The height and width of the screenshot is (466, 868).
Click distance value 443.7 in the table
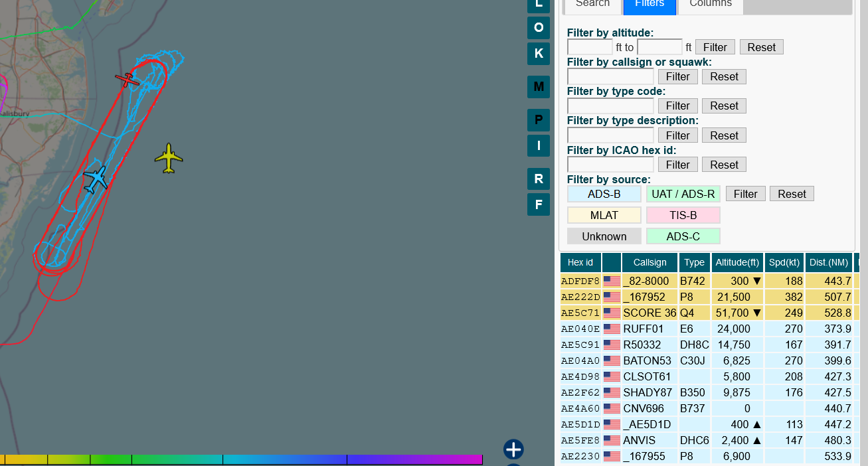point(837,281)
